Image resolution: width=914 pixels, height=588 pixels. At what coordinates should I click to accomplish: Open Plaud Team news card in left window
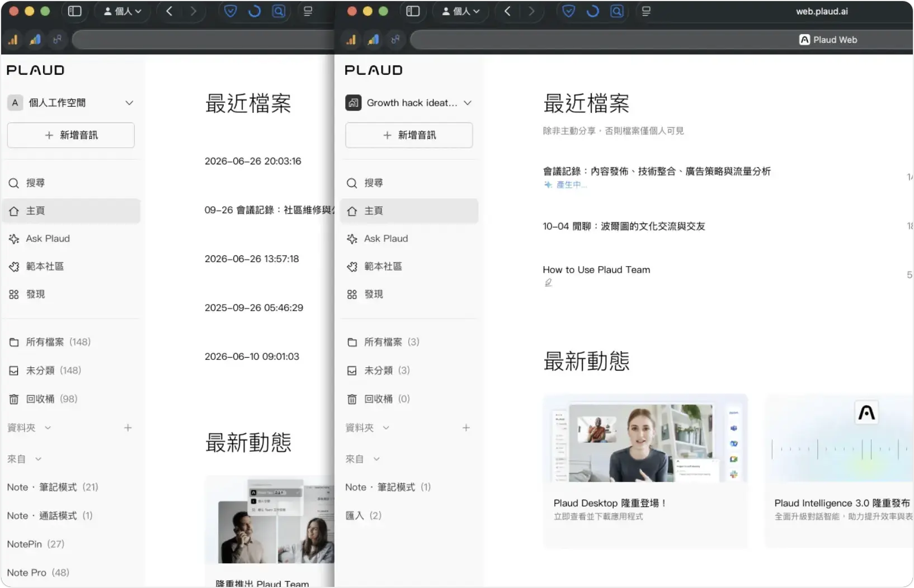click(x=270, y=531)
